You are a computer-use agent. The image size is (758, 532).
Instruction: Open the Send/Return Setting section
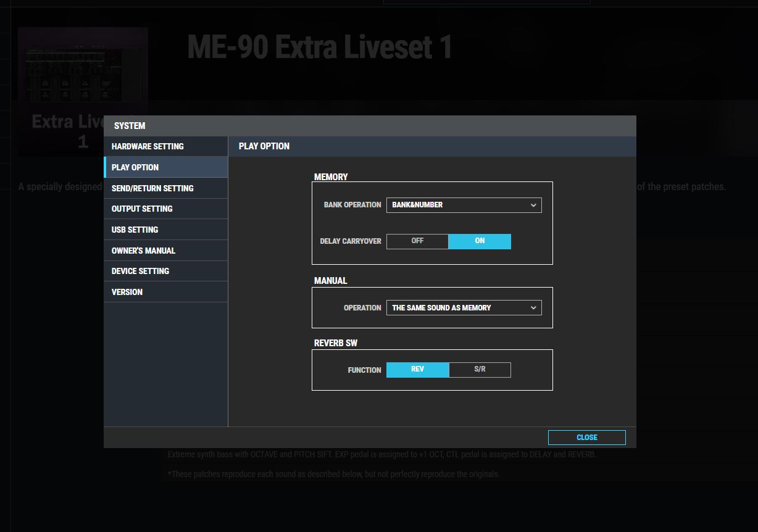pyautogui.click(x=165, y=188)
